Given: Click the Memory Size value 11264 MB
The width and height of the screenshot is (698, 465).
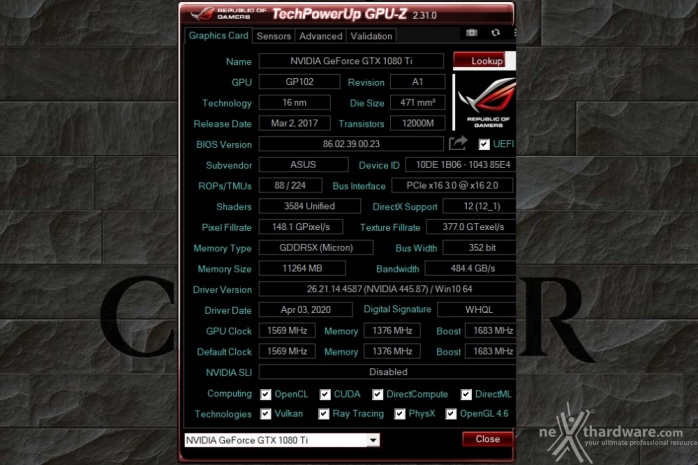Looking at the screenshot, I should pos(302,268).
